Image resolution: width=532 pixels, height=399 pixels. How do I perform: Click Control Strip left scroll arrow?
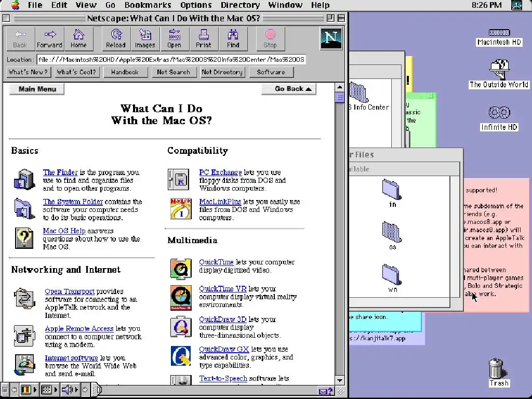pyautogui.click(x=14, y=390)
